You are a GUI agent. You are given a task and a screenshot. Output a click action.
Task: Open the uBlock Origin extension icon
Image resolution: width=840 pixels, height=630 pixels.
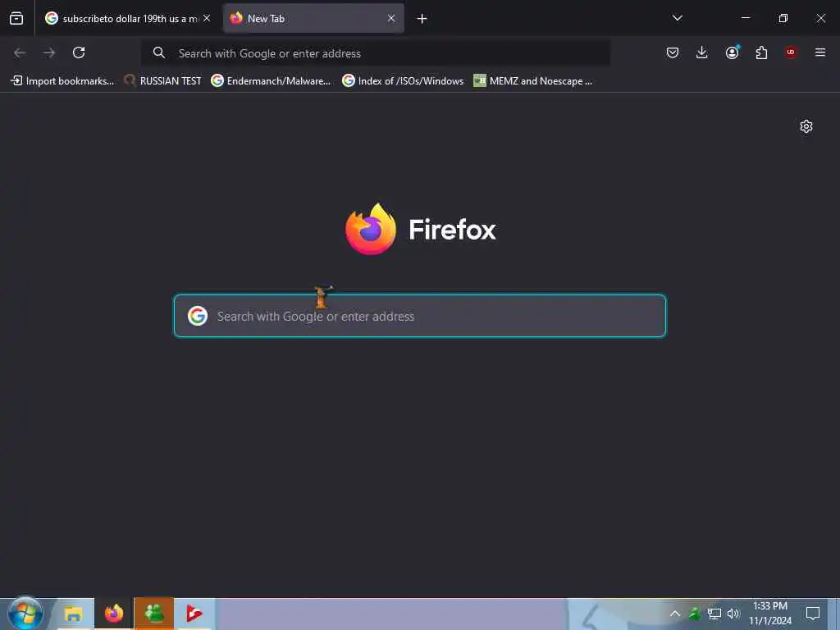791,52
